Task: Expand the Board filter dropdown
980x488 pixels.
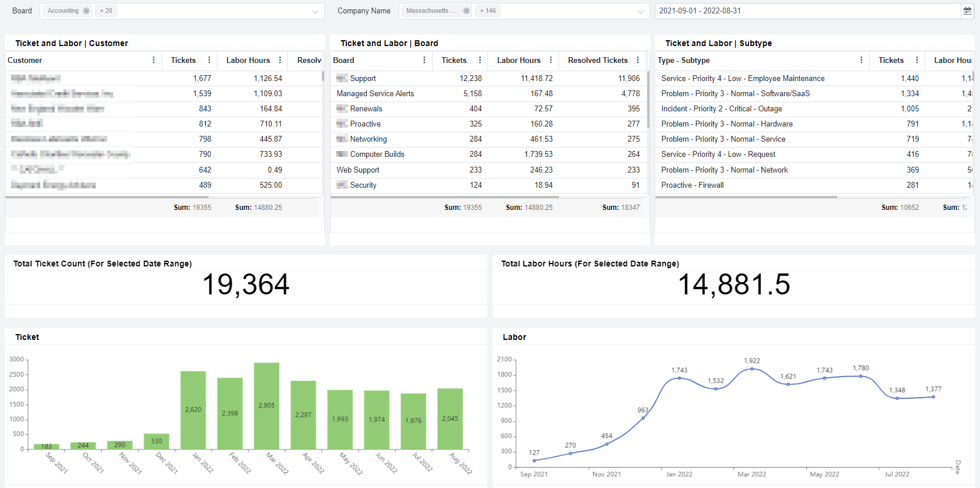Action: [x=315, y=12]
